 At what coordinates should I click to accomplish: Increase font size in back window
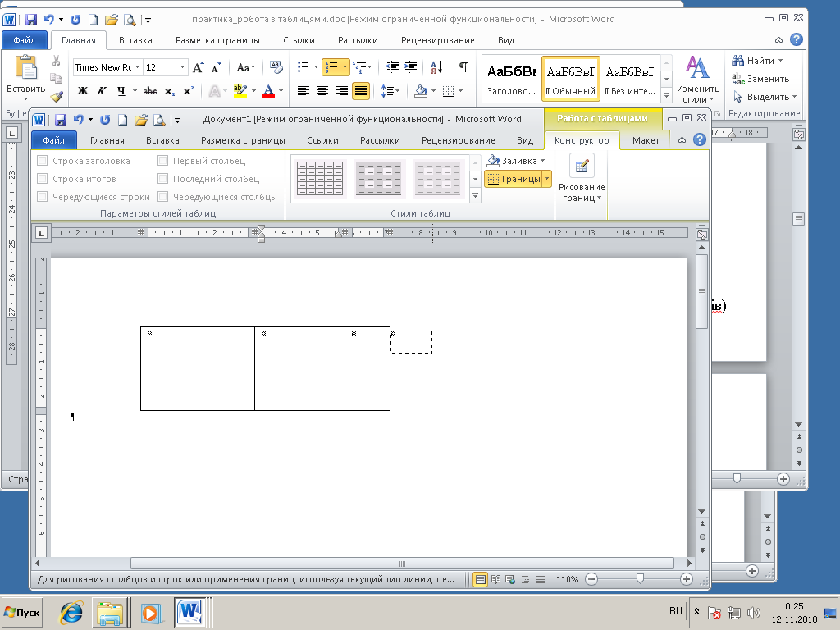(x=199, y=67)
